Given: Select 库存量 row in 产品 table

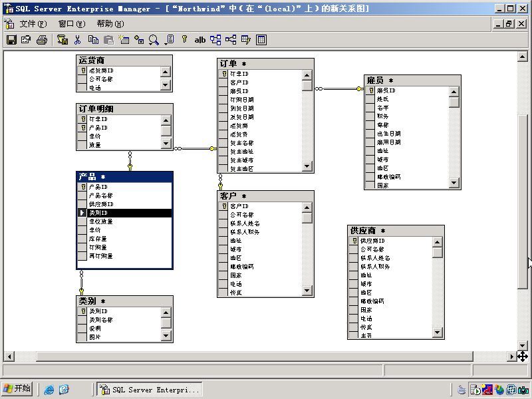Looking at the screenshot, I should pyautogui.click(x=124, y=239).
